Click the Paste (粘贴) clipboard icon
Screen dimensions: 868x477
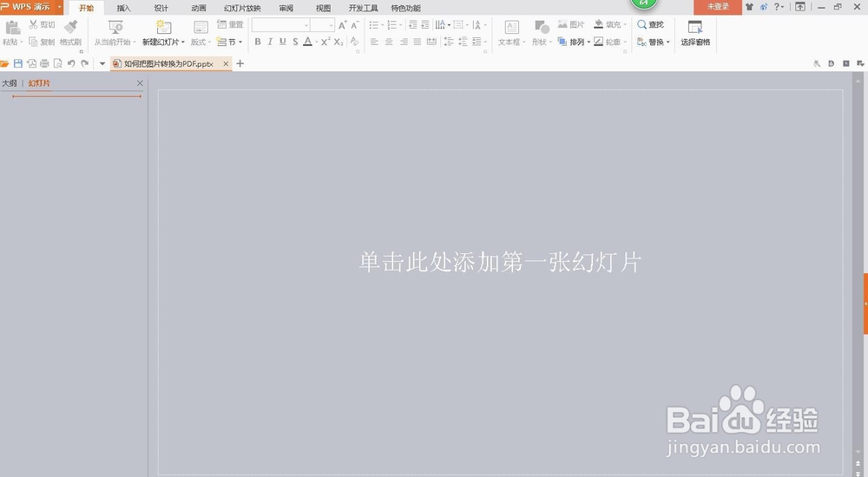click(x=11, y=27)
